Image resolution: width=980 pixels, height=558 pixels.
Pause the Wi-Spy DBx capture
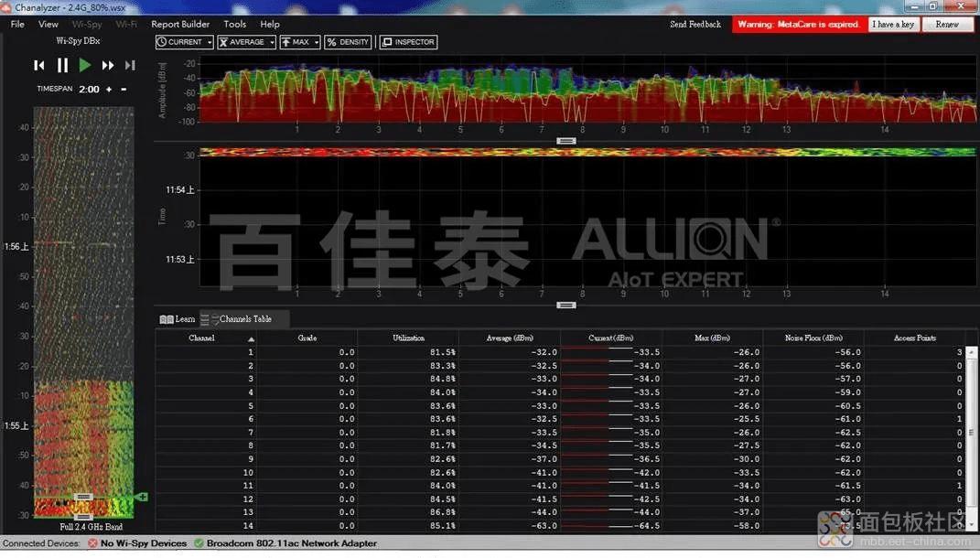(62, 65)
